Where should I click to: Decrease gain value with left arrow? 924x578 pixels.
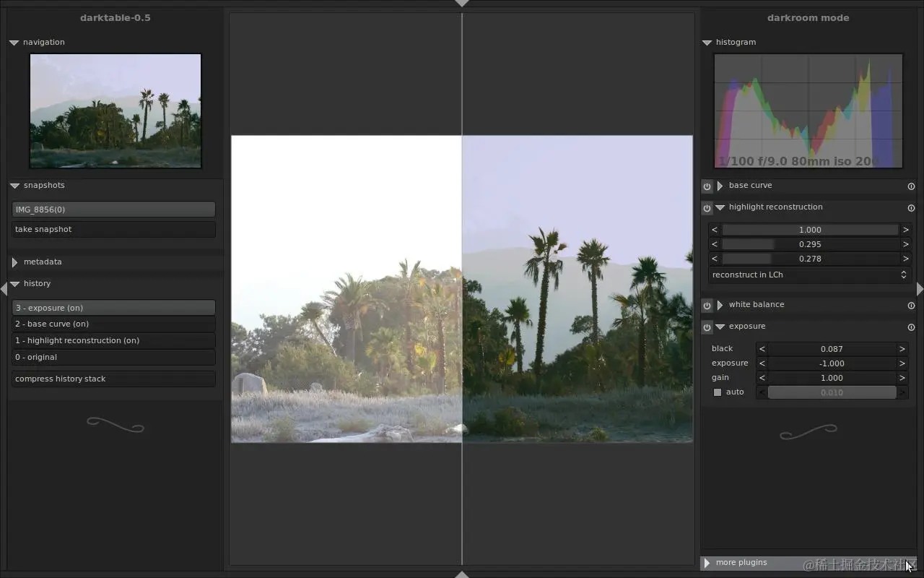pos(762,378)
